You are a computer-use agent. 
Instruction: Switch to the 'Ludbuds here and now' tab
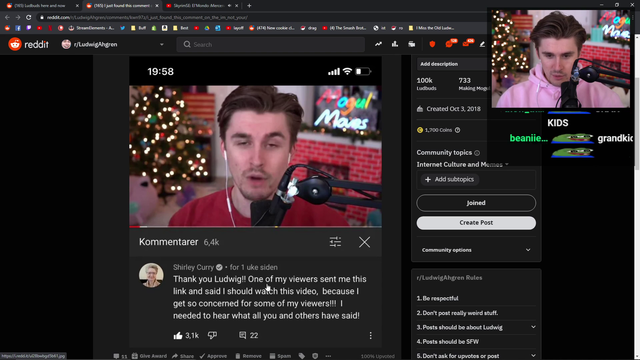coord(40,6)
